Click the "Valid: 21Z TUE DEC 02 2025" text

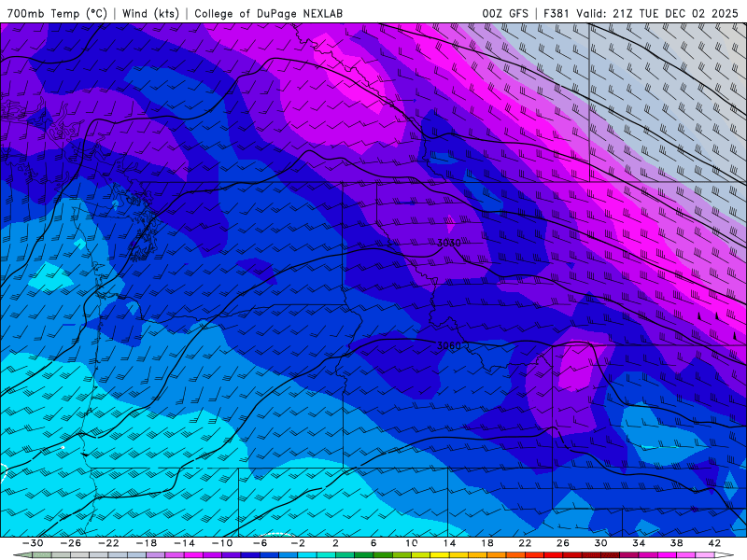[x=657, y=13]
